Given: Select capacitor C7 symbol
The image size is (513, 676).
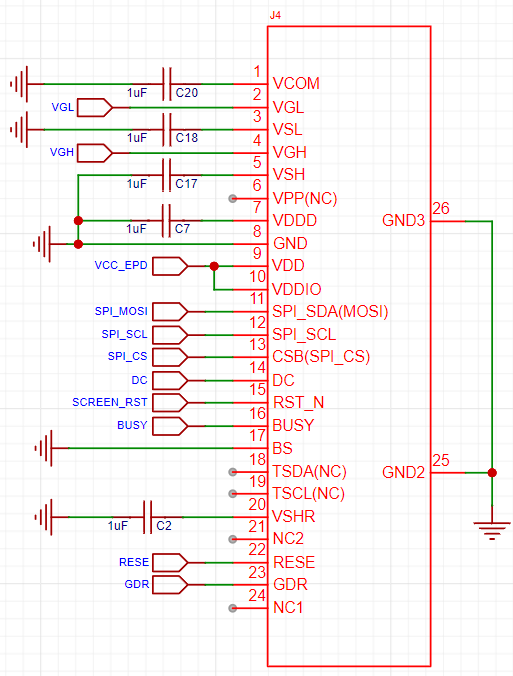Looking at the screenshot, I should pyautogui.click(x=167, y=221).
